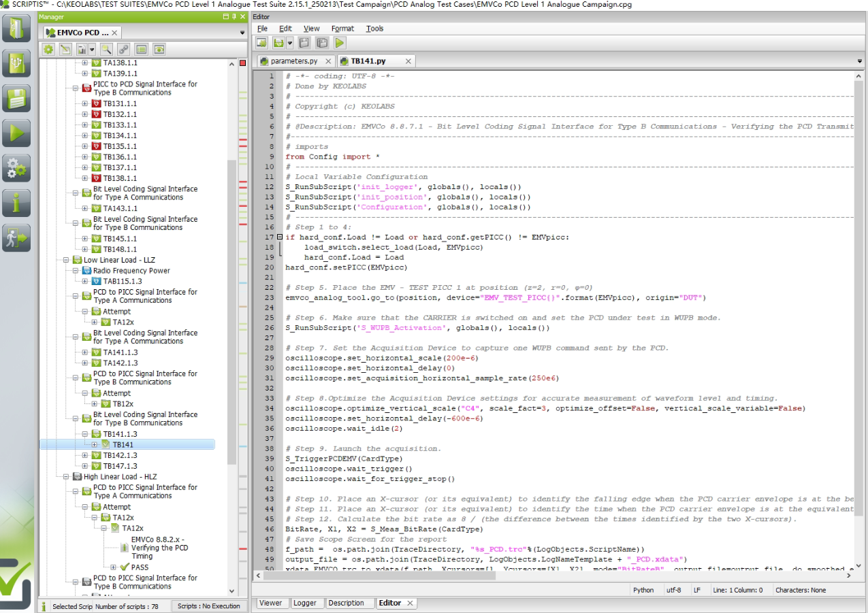868x613 pixels.
Task: Collapse the Radio Frequency Power node under LLZ
Action: pos(76,271)
